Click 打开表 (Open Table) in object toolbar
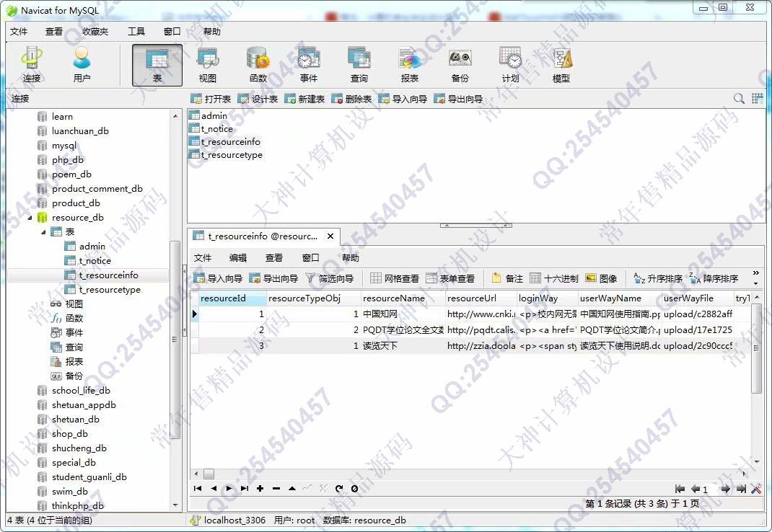772x532 pixels. [211, 99]
